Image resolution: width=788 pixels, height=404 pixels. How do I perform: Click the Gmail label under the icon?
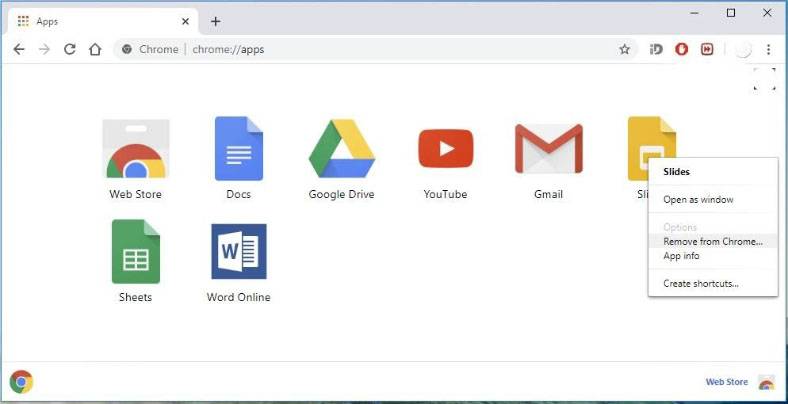pos(549,194)
